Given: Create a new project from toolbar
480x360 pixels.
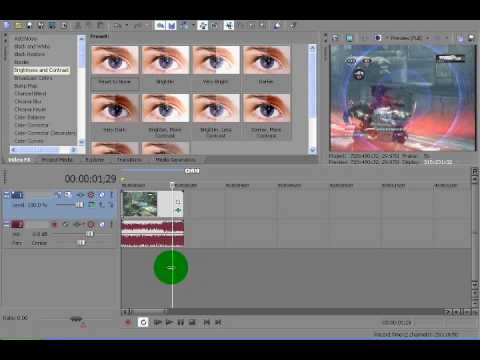Looking at the screenshot, I should click(7, 26).
